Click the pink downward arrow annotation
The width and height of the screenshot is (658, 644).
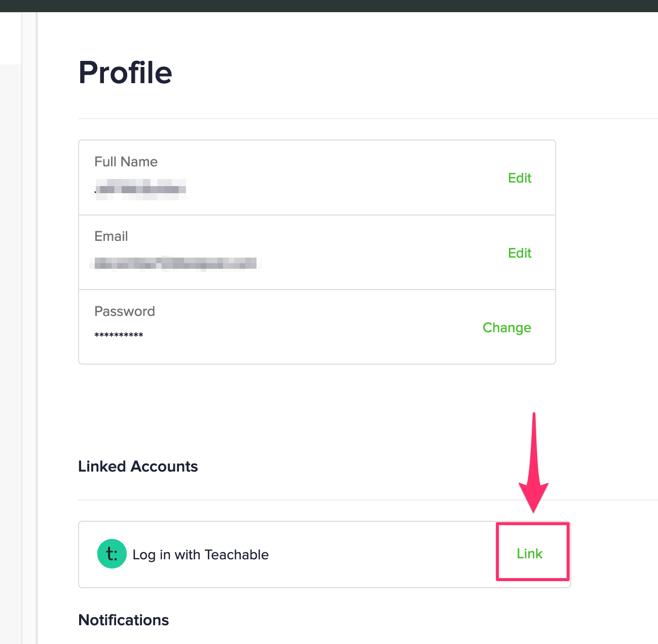[x=533, y=462]
